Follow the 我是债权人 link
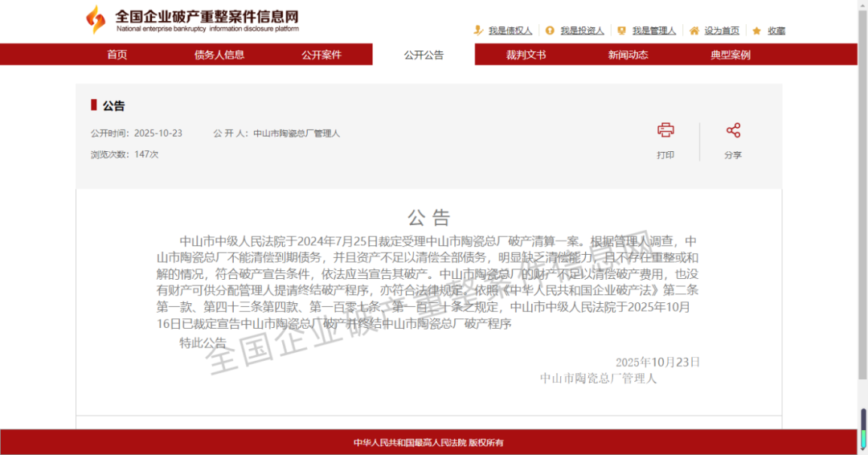Viewport: 868px width, 455px height. tap(510, 31)
